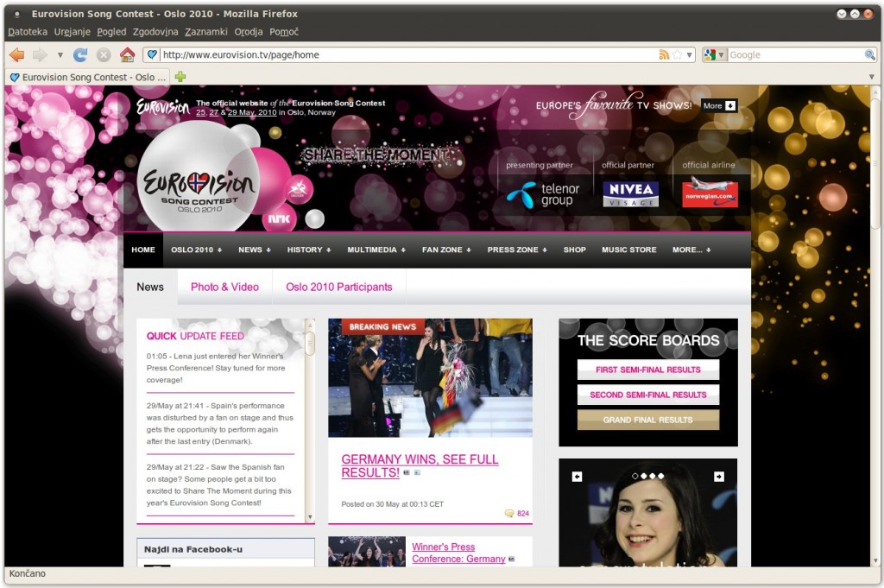Click the HOME navigation item
The height and width of the screenshot is (588, 884).
143,250
